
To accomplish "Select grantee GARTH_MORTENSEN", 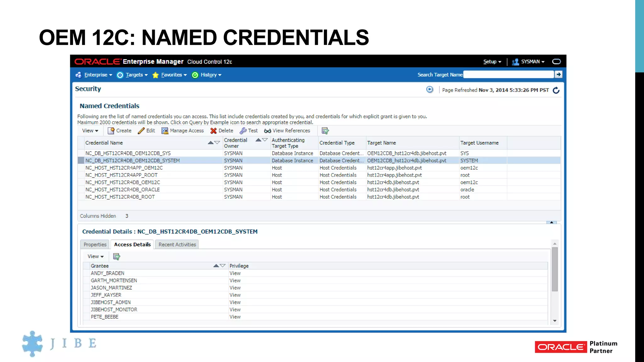I will [315, 281].
